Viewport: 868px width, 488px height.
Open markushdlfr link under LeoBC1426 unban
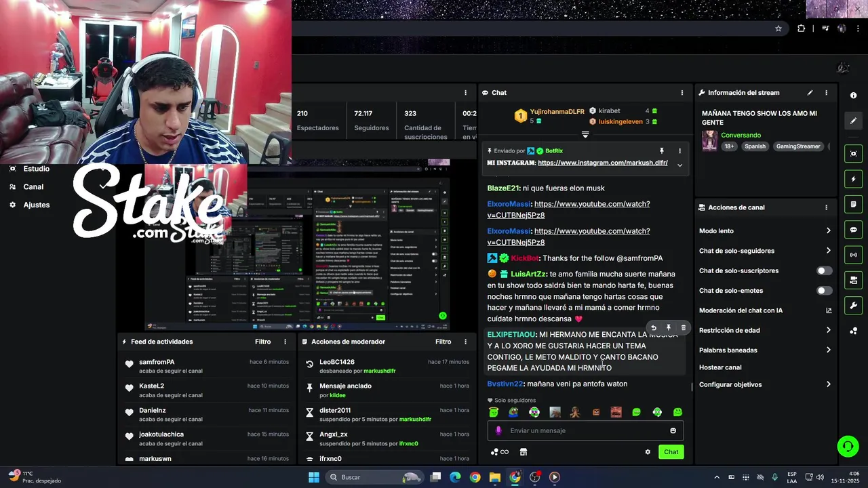point(380,371)
